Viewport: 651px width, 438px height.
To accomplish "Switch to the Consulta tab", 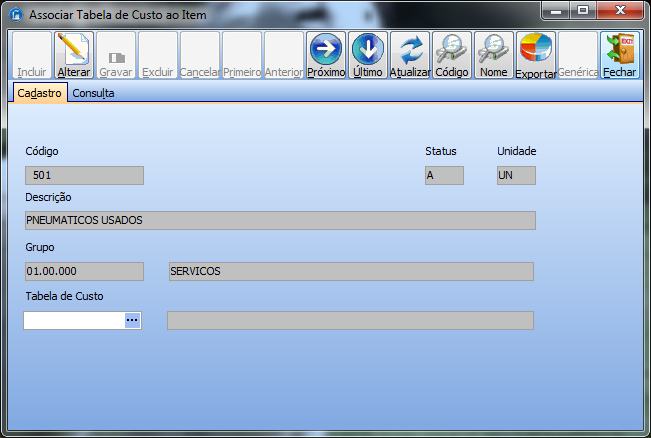I will click(93, 93).
